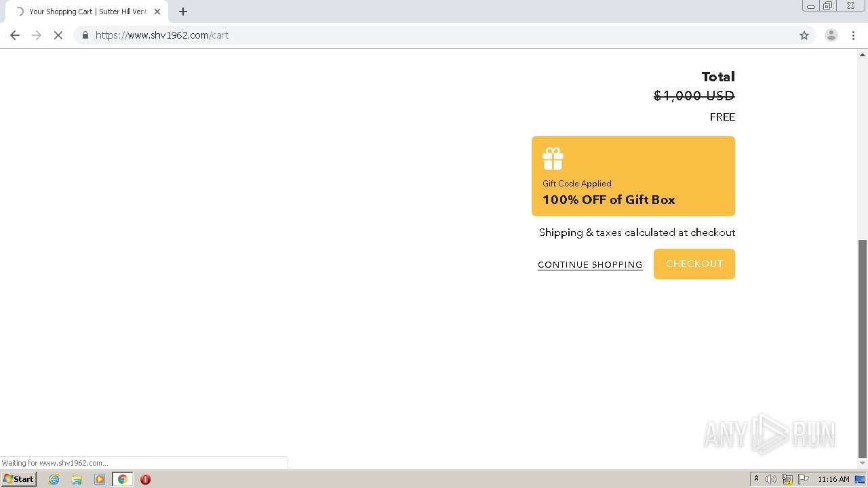This screenshot has height=488, width=868.
Task: Click the browser forward arrow
Action: pos(37,35)
